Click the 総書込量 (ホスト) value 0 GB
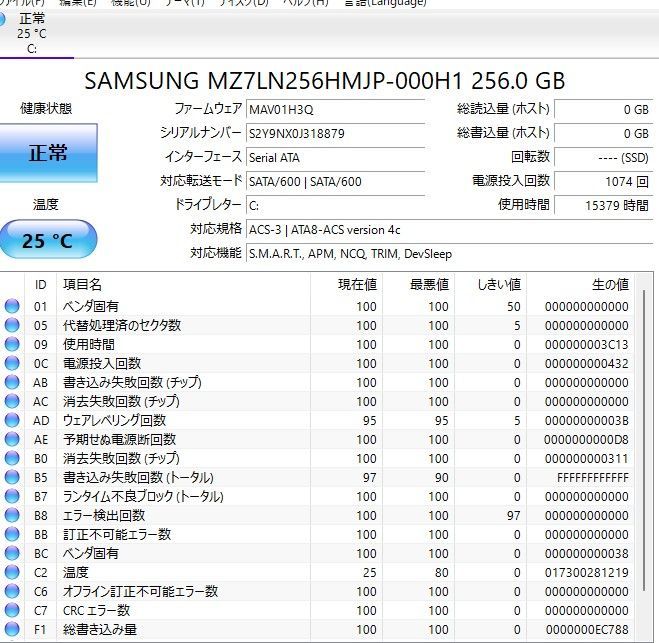 point(604,134)
